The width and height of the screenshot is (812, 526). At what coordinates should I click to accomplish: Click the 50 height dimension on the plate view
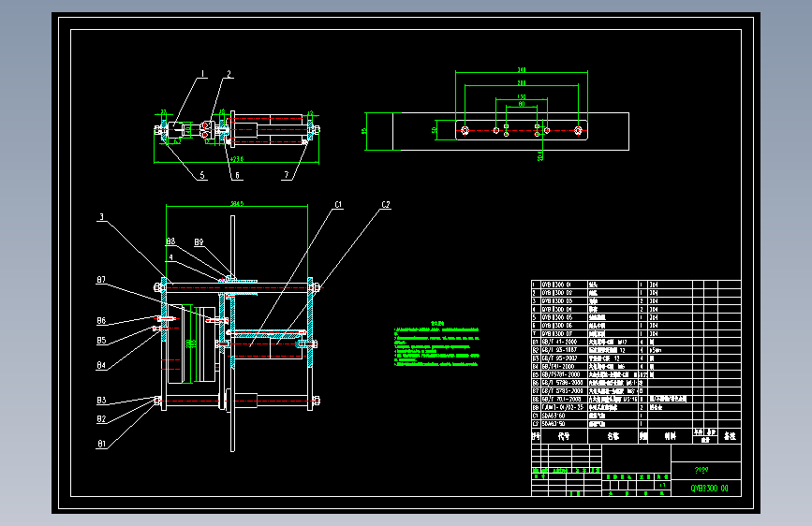pyautogui.click(x=435, y=130)
